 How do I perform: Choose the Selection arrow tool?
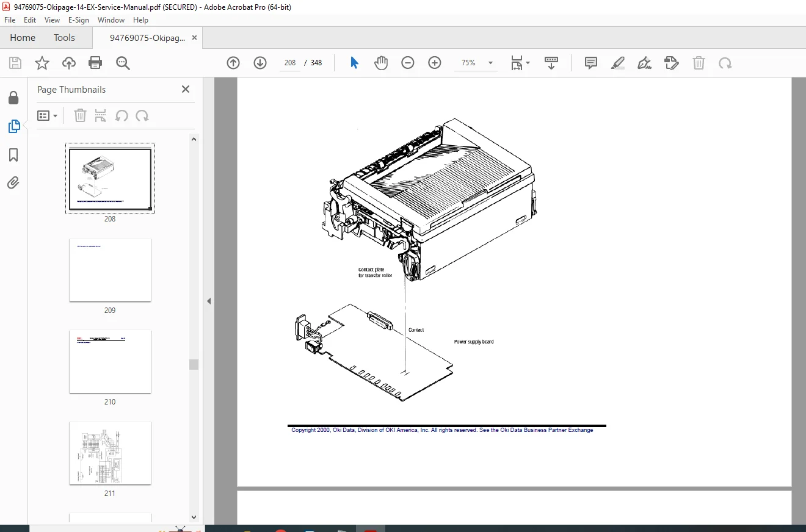(354, 63)
